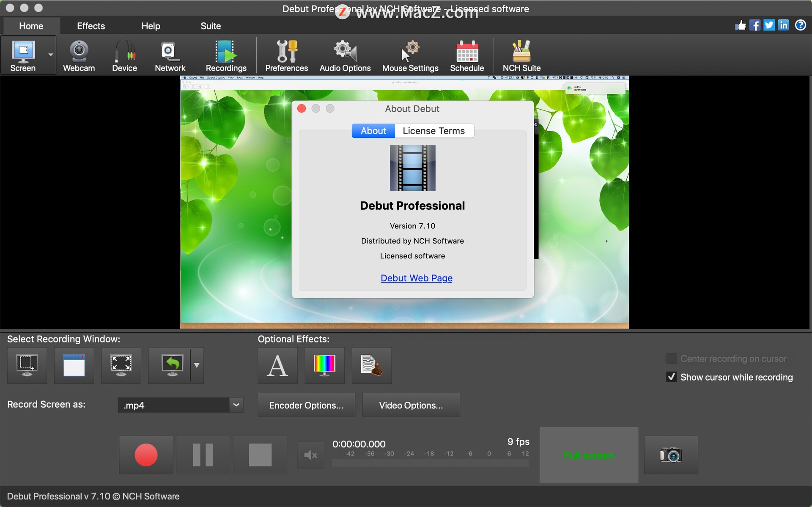Open Mouse Settings

pyautogui.click(x=410, y=55)
